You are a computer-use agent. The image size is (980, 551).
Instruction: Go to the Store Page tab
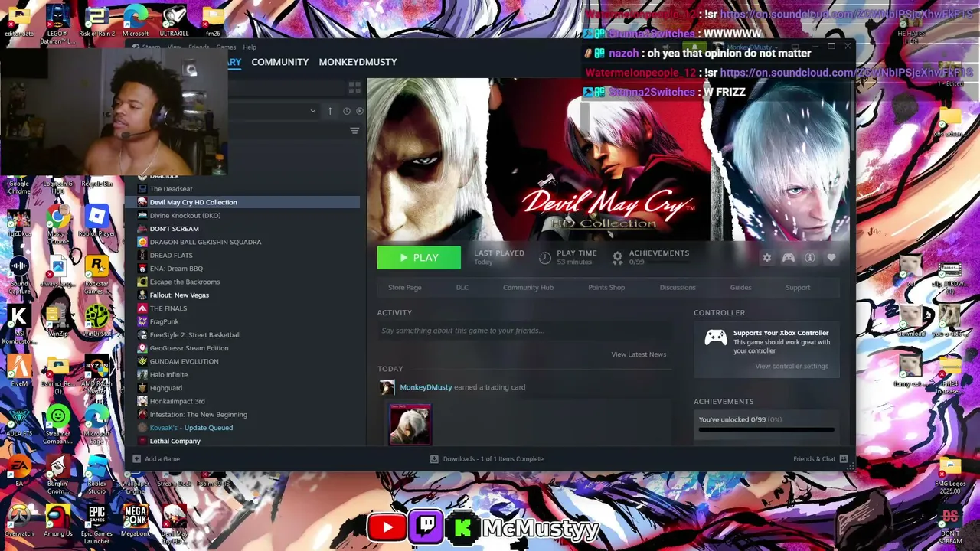tap(405, 288)
